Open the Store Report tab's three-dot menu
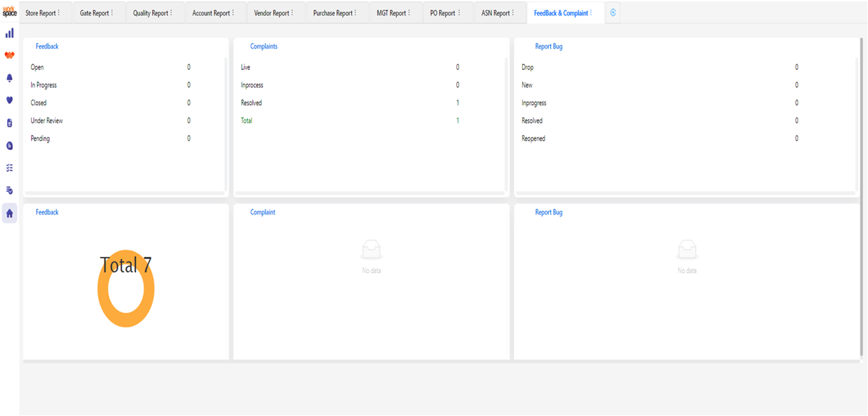 (59, 13)
